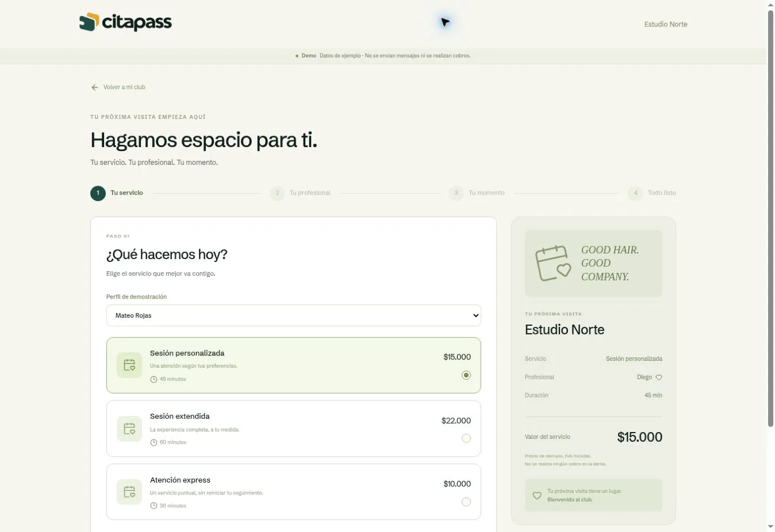Image resolution: width=775 pixels, height=532 pixels.
Task: Click the calendar icon on the Sesión extendida card
Action: pyautogui.click(x=129, y=429)
